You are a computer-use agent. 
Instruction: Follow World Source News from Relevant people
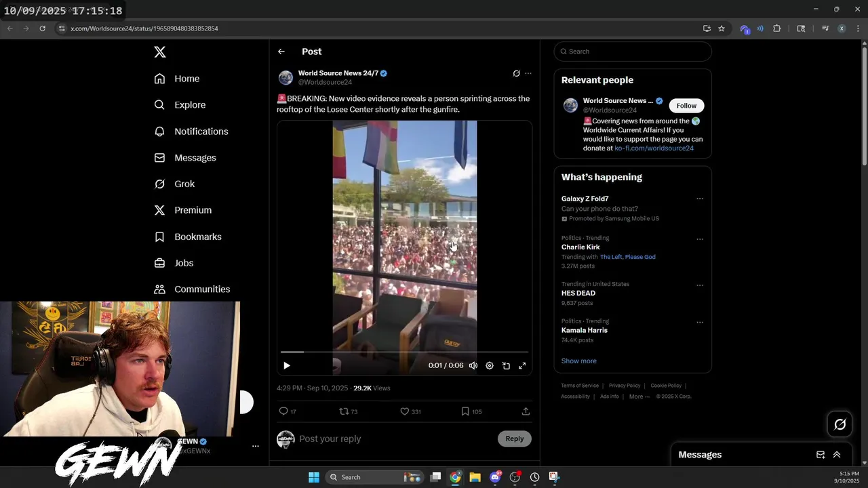686,106
